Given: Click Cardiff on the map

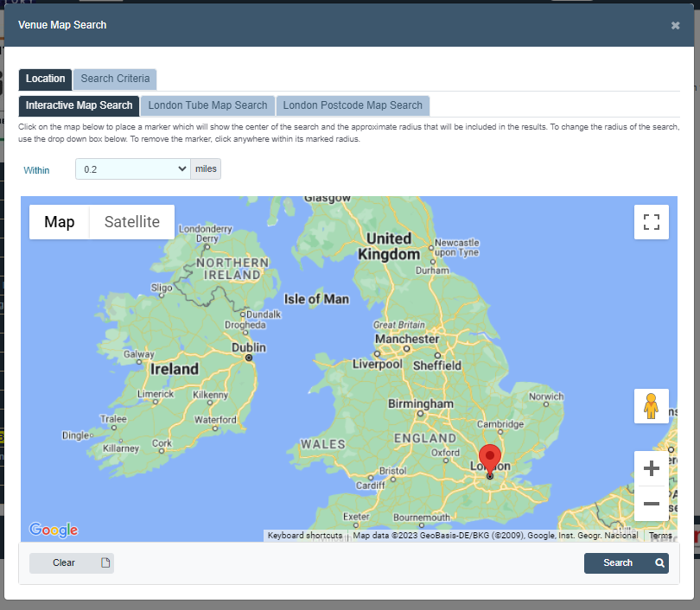Looking at the screenshot, I should [x=370, y=485].
